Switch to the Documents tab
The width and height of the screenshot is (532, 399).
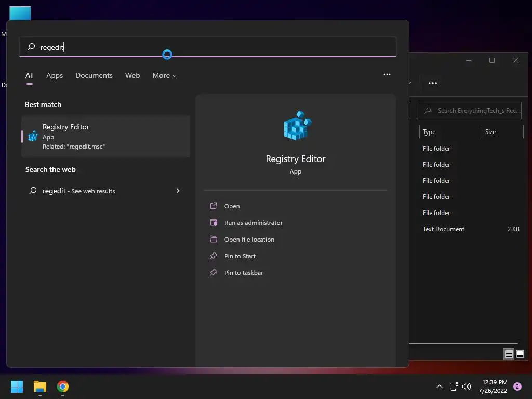pos(94,75)
